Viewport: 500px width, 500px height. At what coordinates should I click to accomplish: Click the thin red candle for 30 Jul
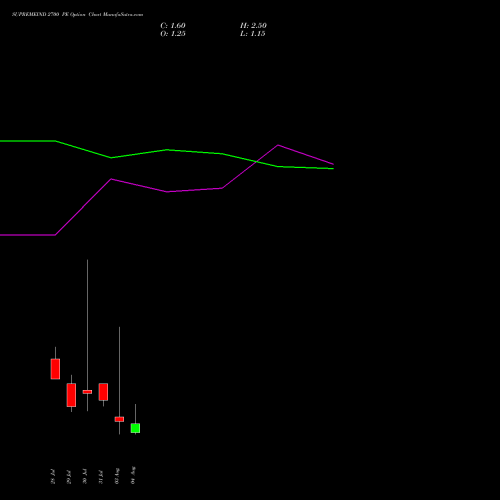(87, 392)
